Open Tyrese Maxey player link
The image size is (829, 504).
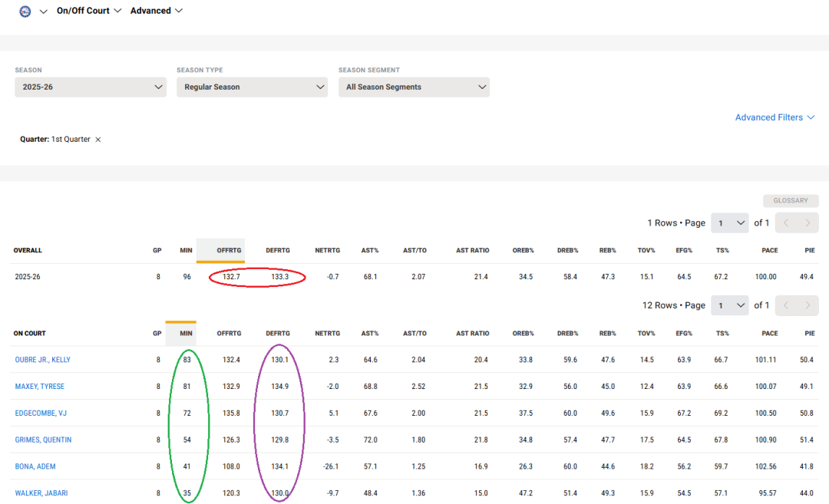click(x=40, y=387)
